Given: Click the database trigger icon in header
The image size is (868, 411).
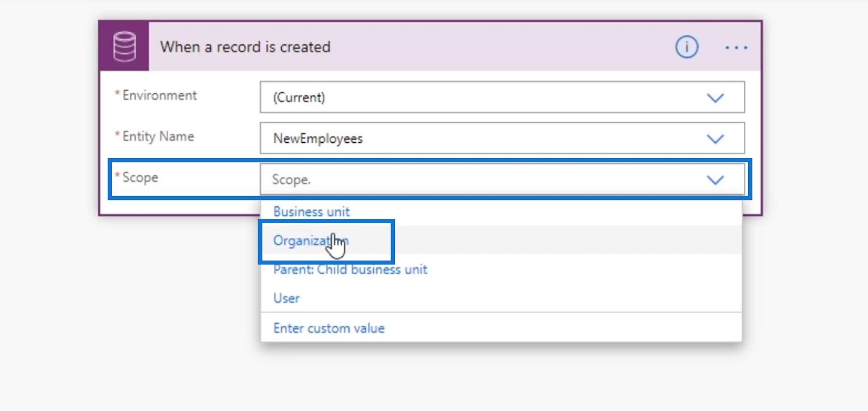Looking at the screenshot, I should pos(124,47).
